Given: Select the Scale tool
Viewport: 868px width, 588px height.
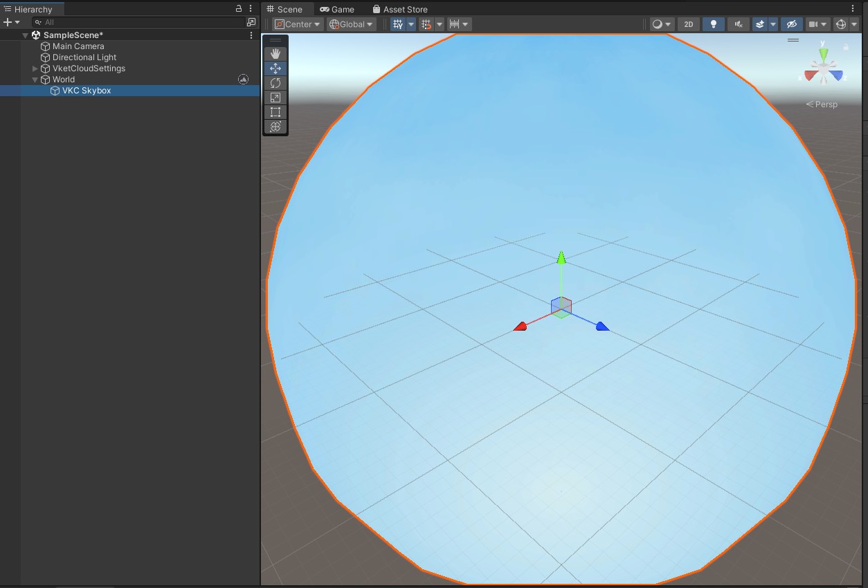Looking at the screenshot, I should click(275, 98).
